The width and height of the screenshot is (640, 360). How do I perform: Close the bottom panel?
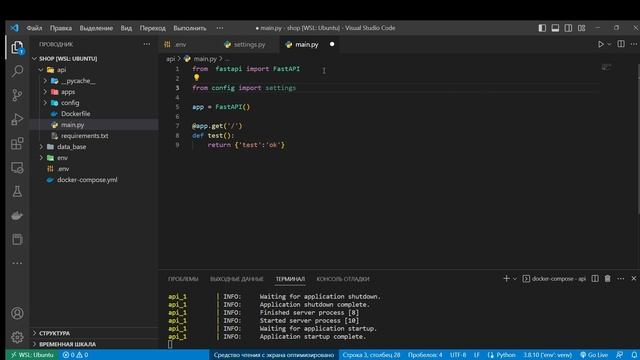coord(634,278)
